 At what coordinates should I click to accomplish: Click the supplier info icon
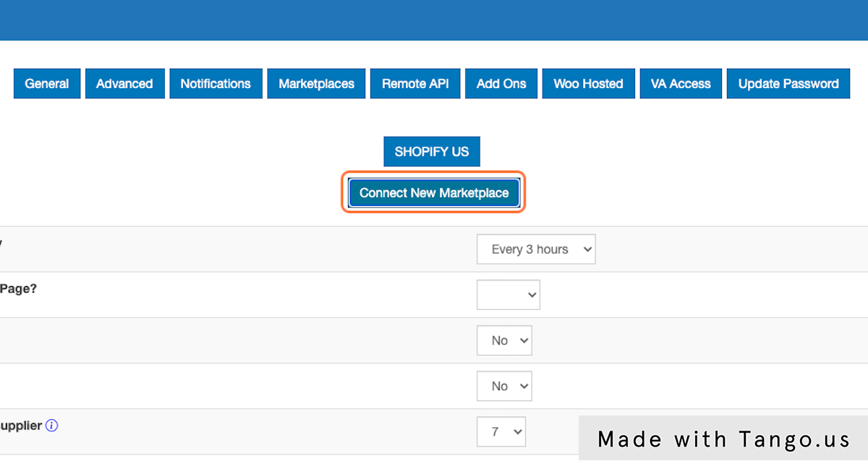[x=51, y=426]
